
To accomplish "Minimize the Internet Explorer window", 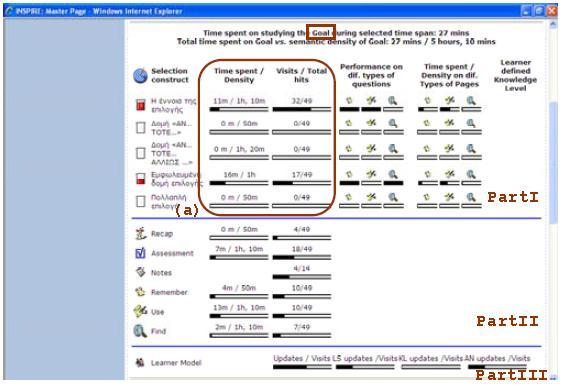I will click(x=526, y=11).
